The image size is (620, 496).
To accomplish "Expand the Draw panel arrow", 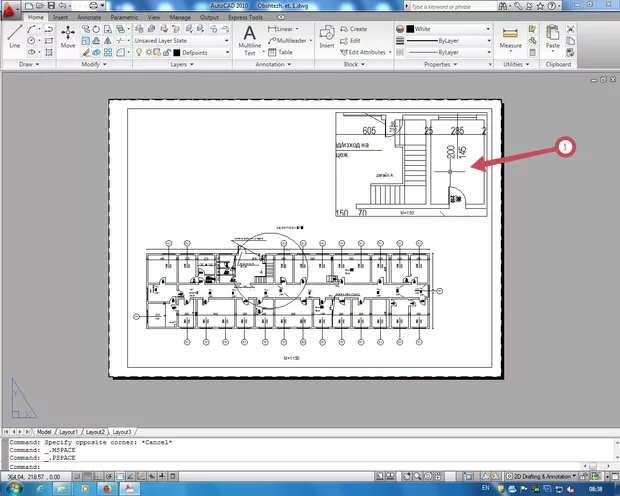I will click(39, 64).
